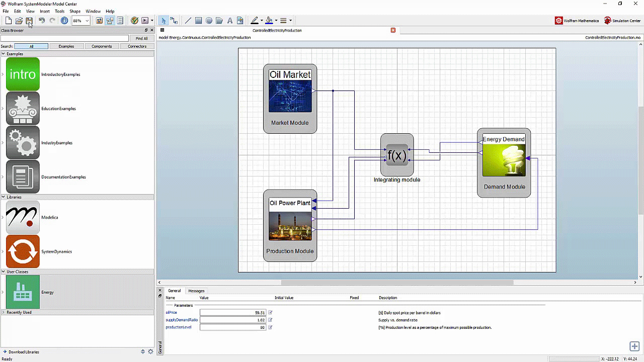Switch to the General tab
This screenshot has width=644, height=362.
(174, 291)
